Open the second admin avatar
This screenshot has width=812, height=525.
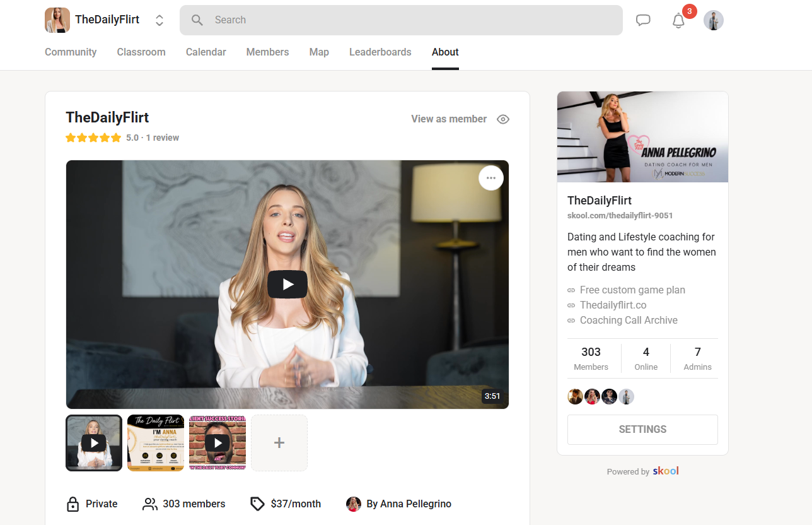pos(592,396)
